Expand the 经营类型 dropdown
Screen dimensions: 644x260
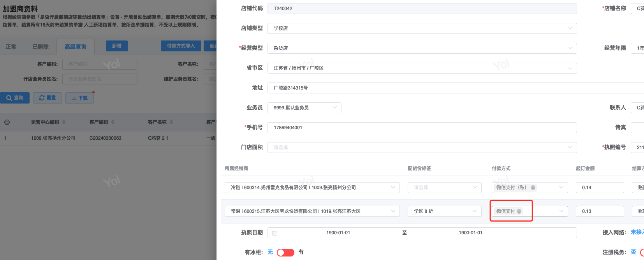(422, 48)
